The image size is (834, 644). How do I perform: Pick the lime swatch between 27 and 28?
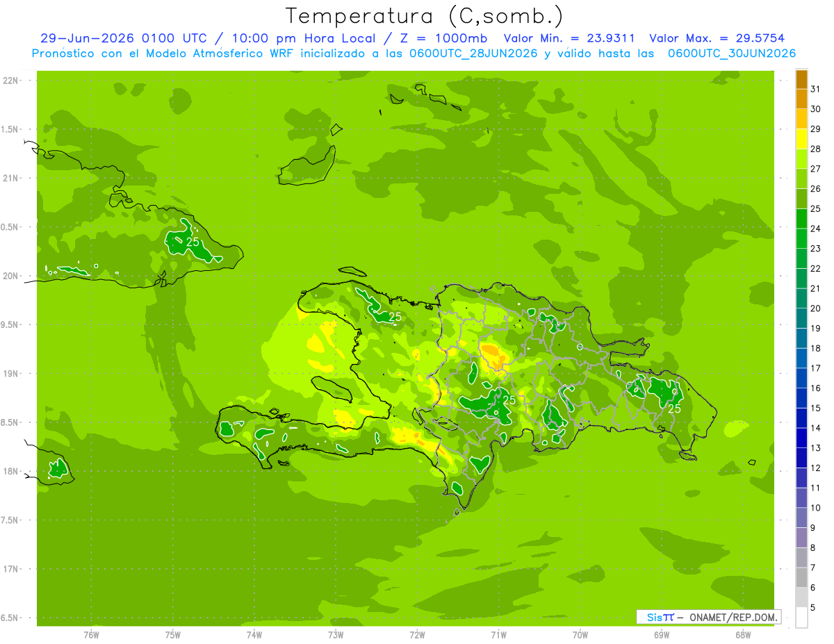pyautogui.click(x=801, y=158)
